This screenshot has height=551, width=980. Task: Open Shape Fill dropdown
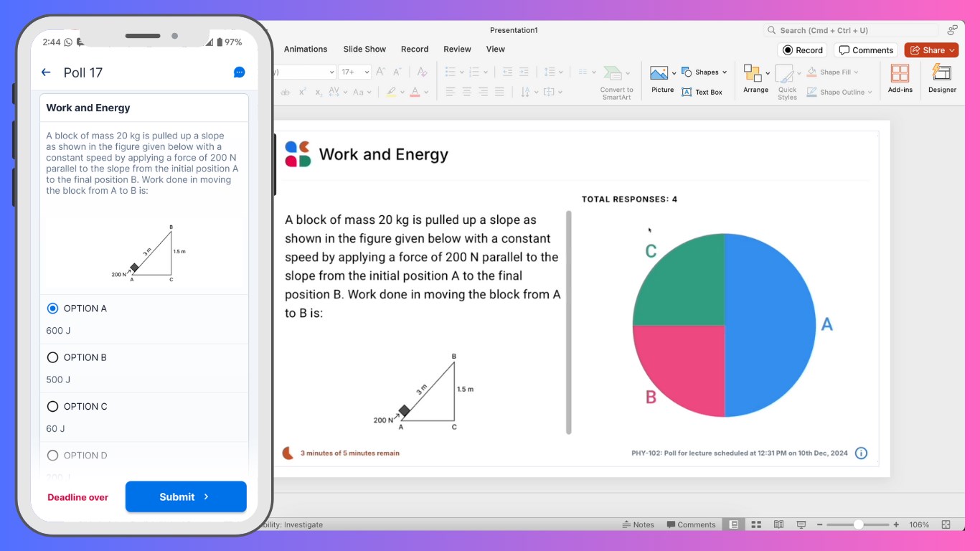(832, 72)
